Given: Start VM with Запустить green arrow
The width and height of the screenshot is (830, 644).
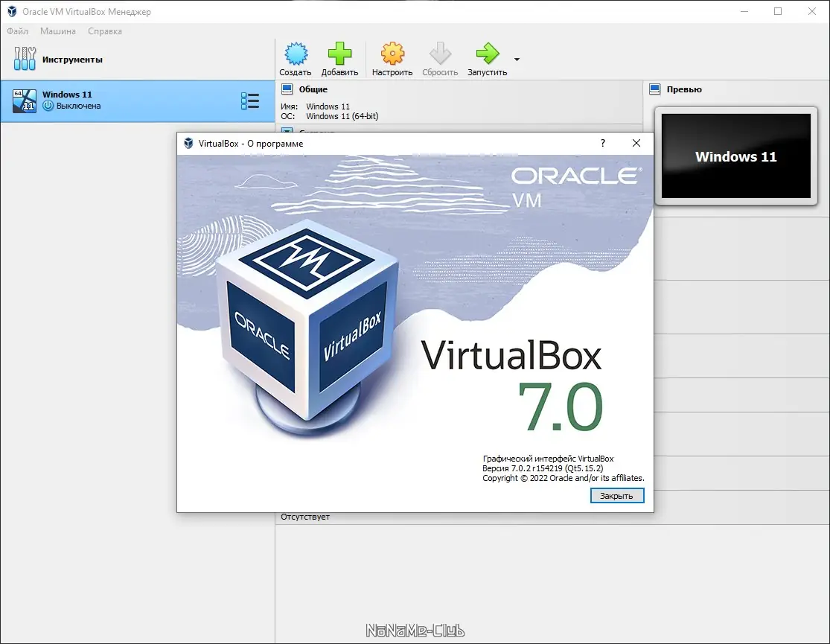Looking at the screenshot, I should 487,54.
